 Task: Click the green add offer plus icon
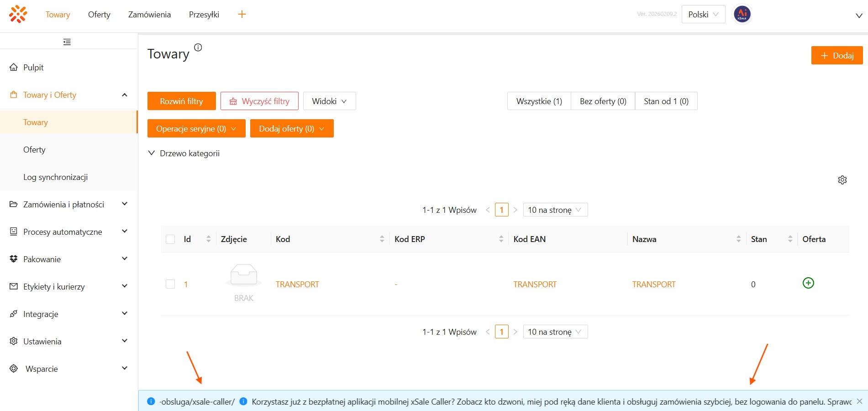click(808, 283)
